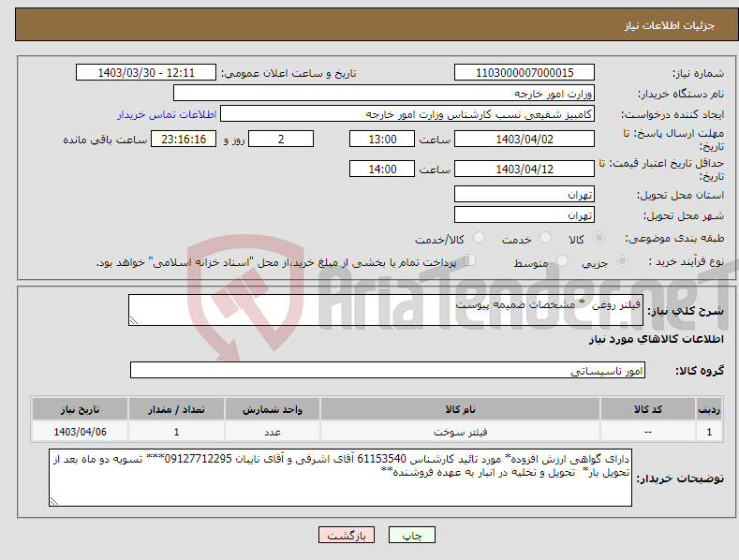739x560 pixels.
Task: Select the کالا/خدمت radio button
Action: point(479,238)
